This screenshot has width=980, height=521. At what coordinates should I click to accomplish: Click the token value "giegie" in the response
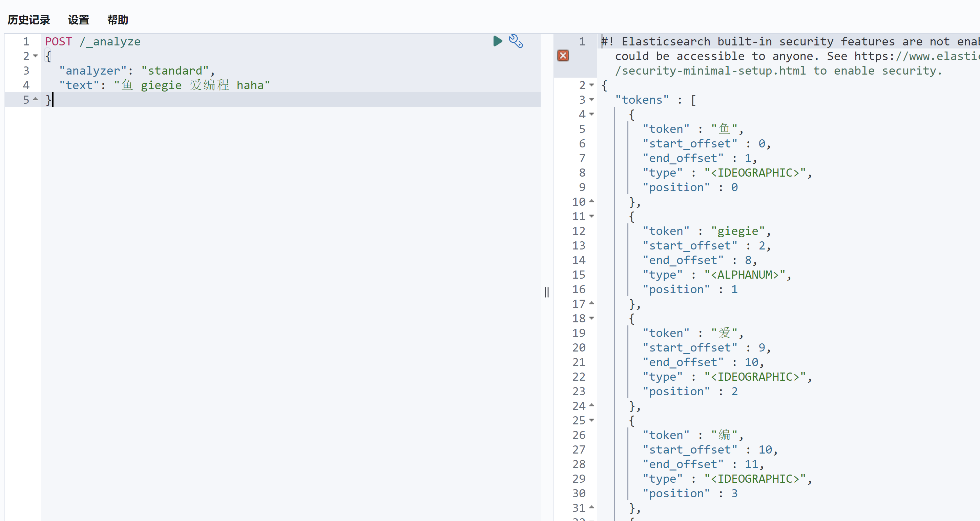coord(738,231)
